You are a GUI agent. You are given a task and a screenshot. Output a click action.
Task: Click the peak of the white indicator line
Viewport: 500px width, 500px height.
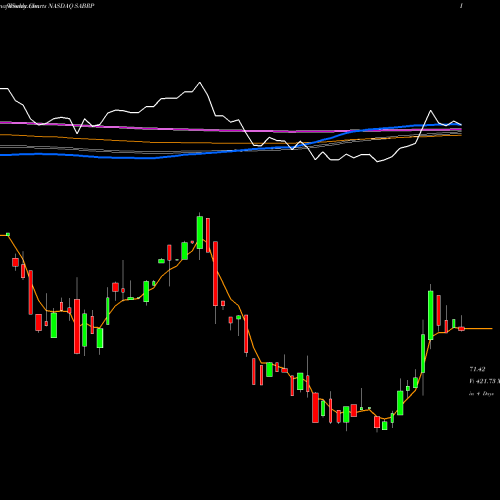click(x=200, y=82)
